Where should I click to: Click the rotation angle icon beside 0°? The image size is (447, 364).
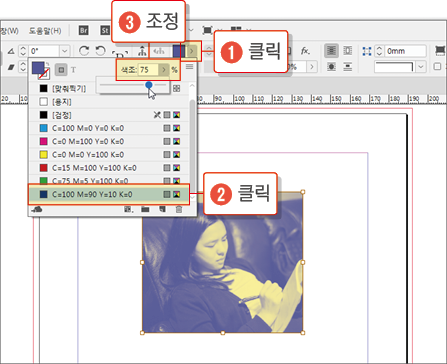pos(11,51)
